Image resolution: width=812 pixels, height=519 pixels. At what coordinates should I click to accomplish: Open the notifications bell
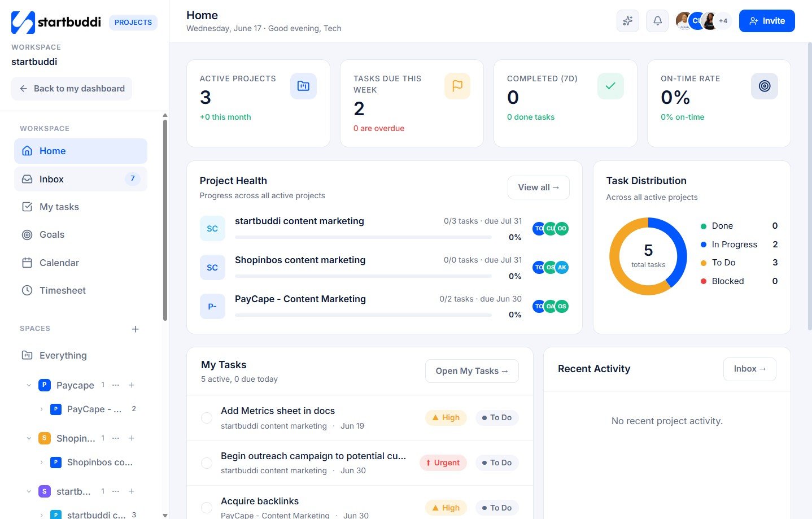[657, 21]
